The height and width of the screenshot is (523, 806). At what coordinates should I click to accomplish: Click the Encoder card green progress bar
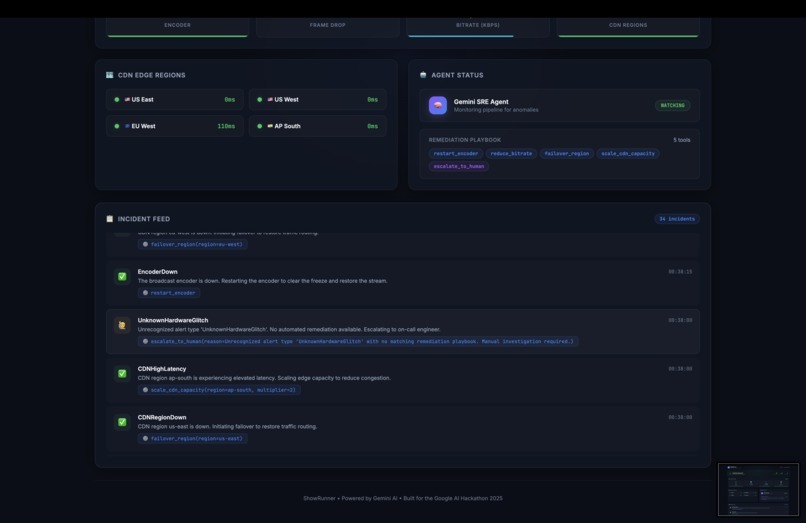pos(177,36)
